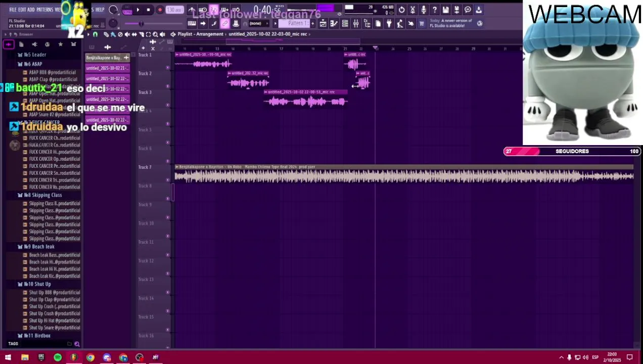This screenshot has width=643, height=364.
Task: Open the Add menu
Action: [x=31, y=10]
